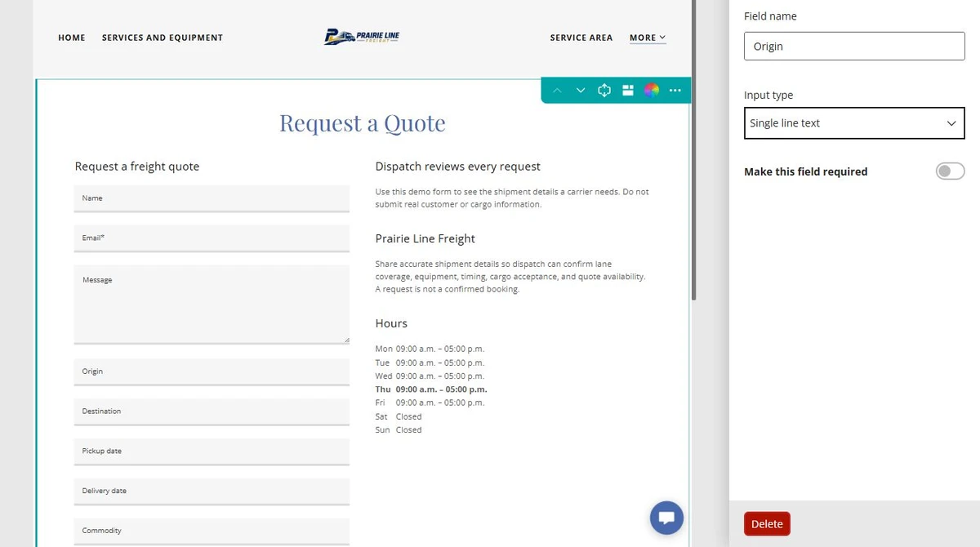Select the Destination form field
Screen dimensions: 980x547
pyautogui.click(x=212, y=411)
